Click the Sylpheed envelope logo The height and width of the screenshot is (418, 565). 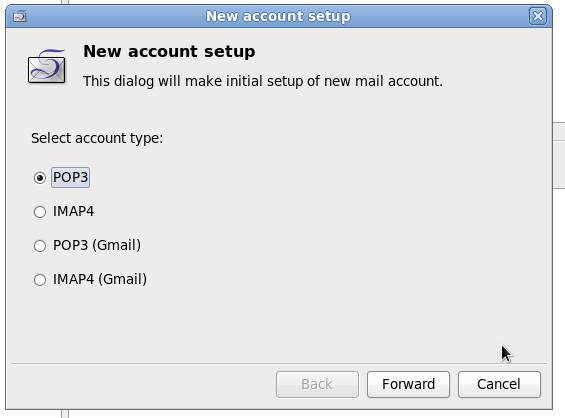(47, 66)
